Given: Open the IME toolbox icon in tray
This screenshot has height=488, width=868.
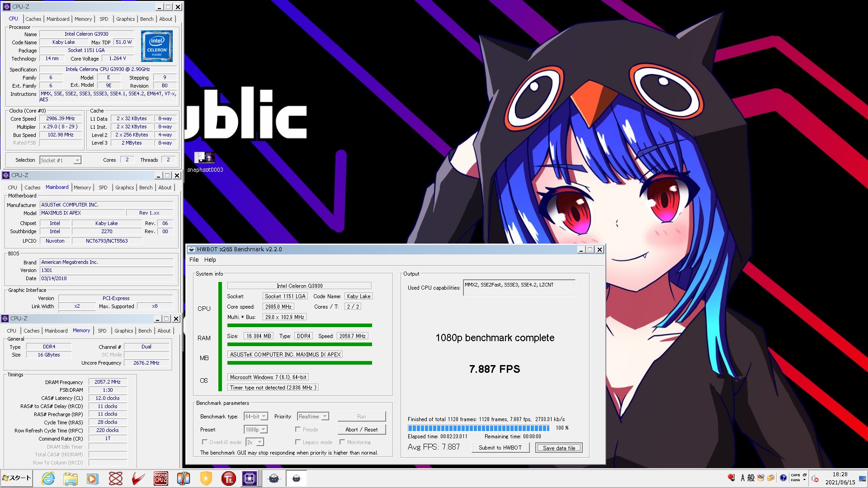Looking at the screenshot, I should click(x=771, y=478).
